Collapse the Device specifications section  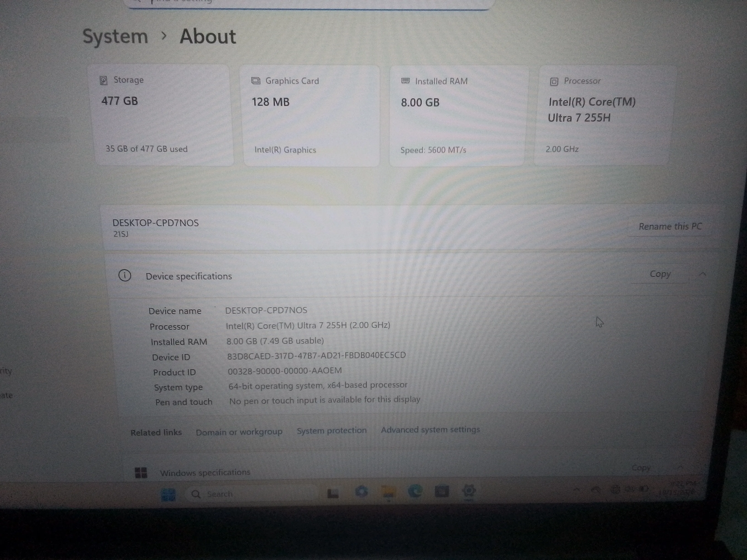pyautogui.click(x=702, y=274)
